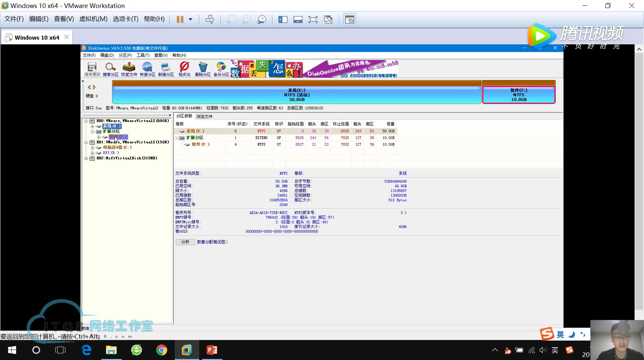Viewport: 644px width, 360px height.
Task: Open Windows Start menu
Action: point(12,350)
